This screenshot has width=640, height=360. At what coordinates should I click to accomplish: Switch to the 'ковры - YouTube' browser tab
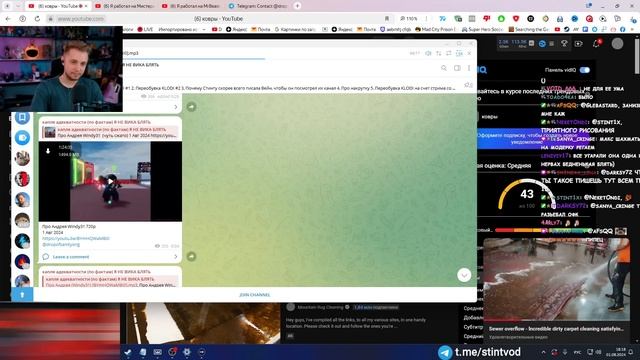58,6
